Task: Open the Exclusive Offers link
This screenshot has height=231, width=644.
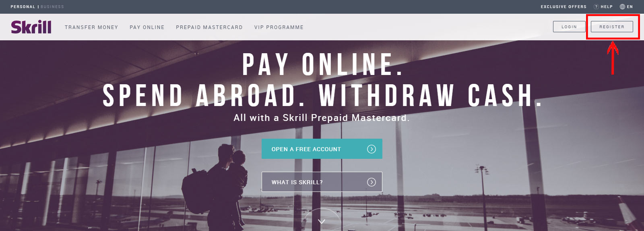Action: click(x=563, y=7)
